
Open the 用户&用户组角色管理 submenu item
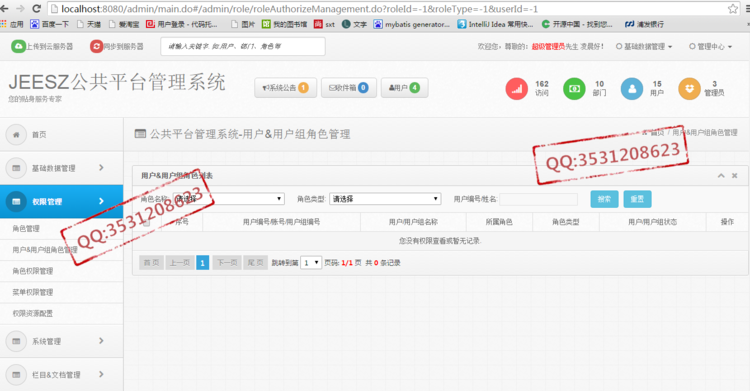click(x=61, y=250)
